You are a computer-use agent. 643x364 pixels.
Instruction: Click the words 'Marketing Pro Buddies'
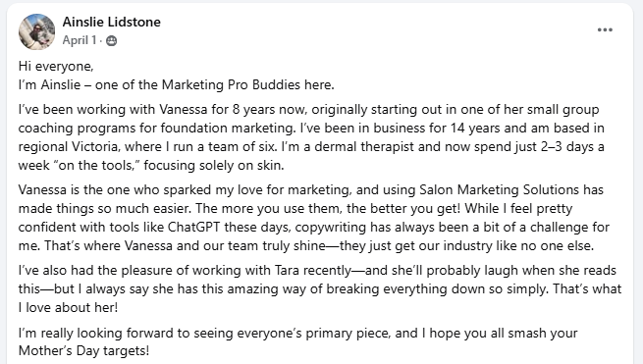pos(232,84)
